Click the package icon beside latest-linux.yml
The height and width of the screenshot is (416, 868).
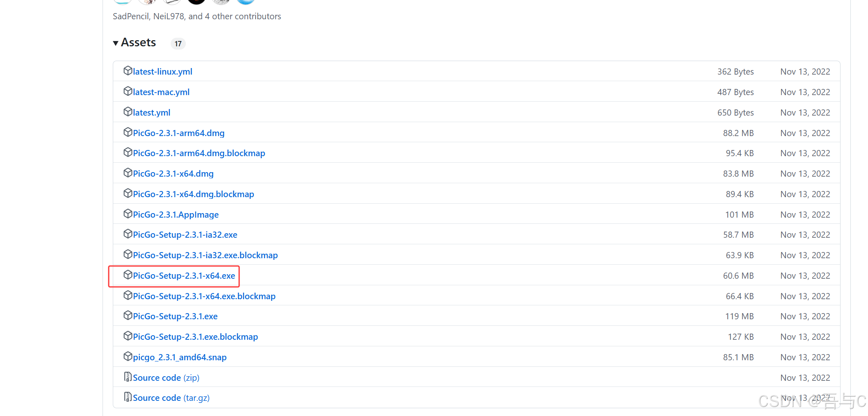(128, 71)
